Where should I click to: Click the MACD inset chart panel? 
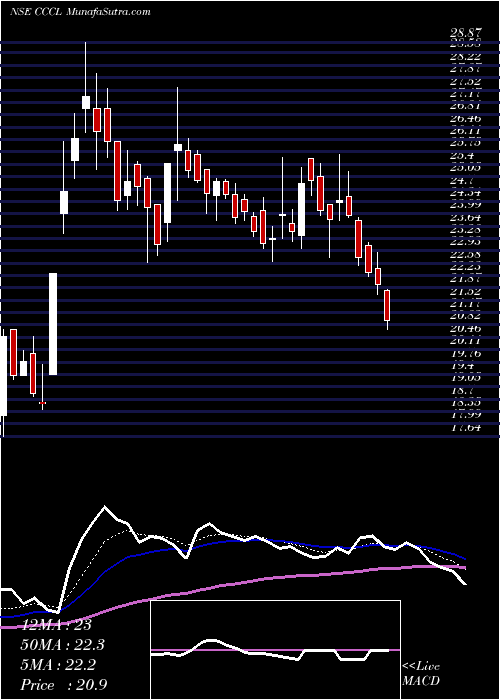coord(275,650)
